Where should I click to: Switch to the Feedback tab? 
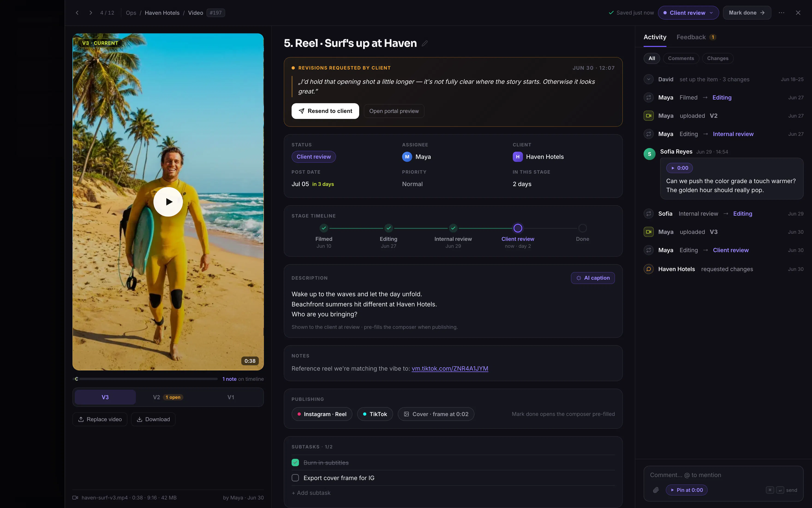pyautogui.click(x=696, y=37)
